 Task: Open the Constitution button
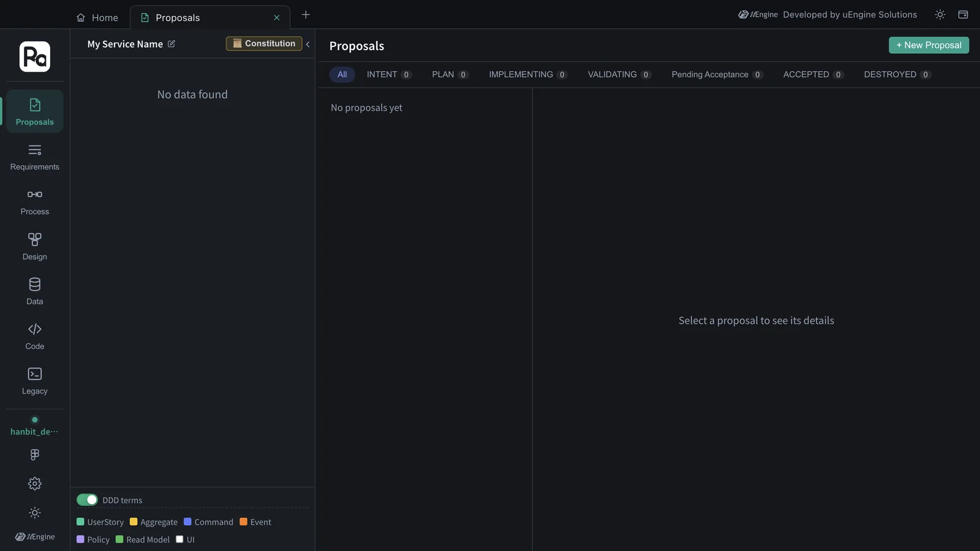[264, 43]
